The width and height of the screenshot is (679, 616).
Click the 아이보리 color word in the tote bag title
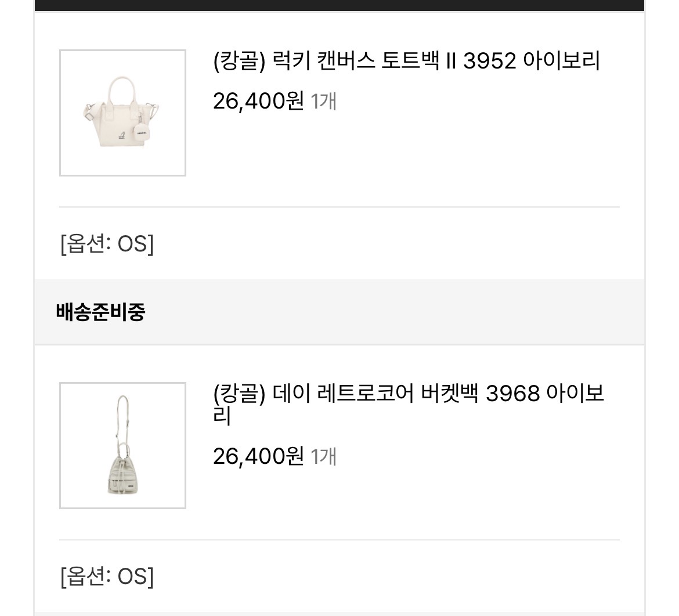coord(561,61)
